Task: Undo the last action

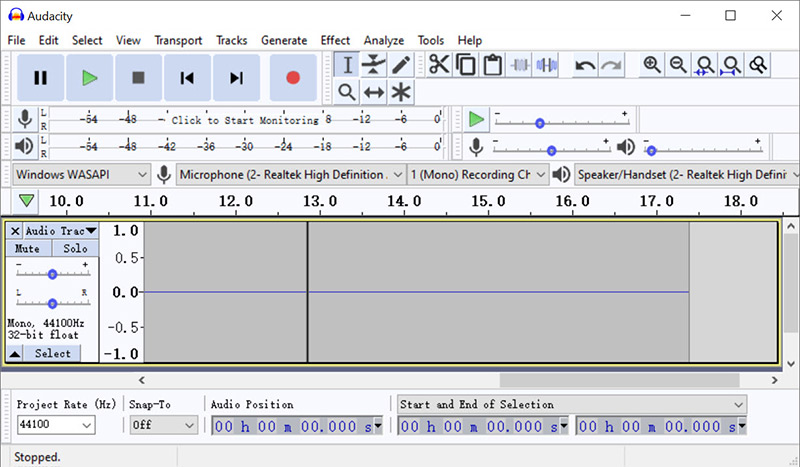Action: pos(585,65)
